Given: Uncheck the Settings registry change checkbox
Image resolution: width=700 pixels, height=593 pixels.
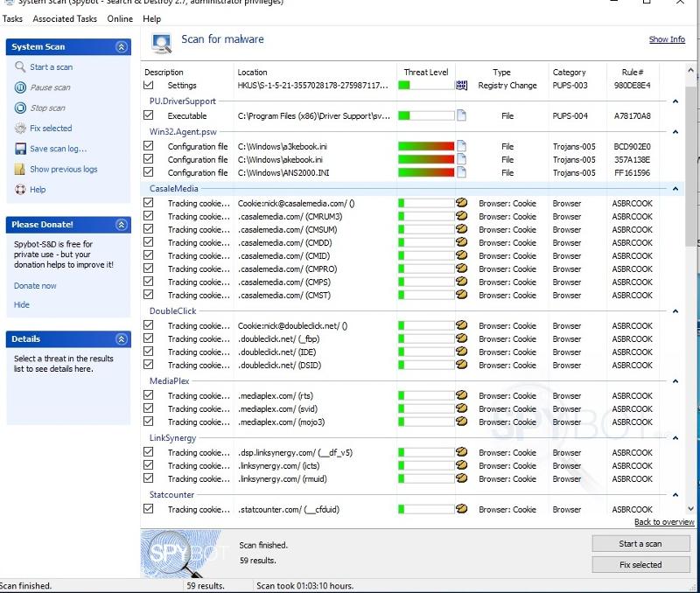Looking at the screenshot, I should 149,86.
